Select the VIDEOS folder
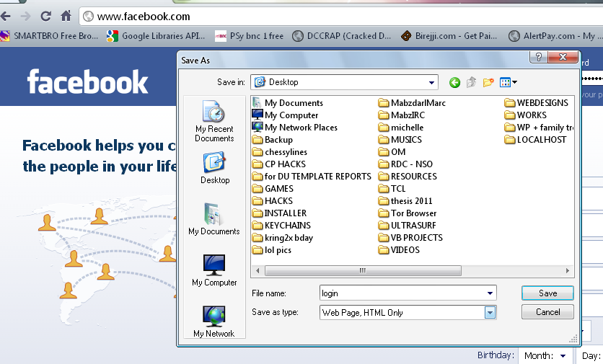Viewport: 603px width, 364px height. click(x=399, y=250)
